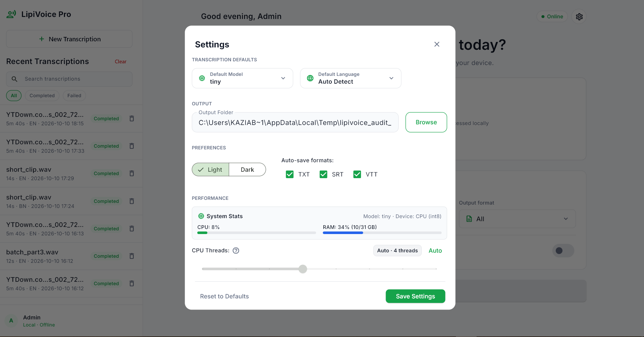Delete the 17:33 YTDown transcription

click(x=132, y=146)
